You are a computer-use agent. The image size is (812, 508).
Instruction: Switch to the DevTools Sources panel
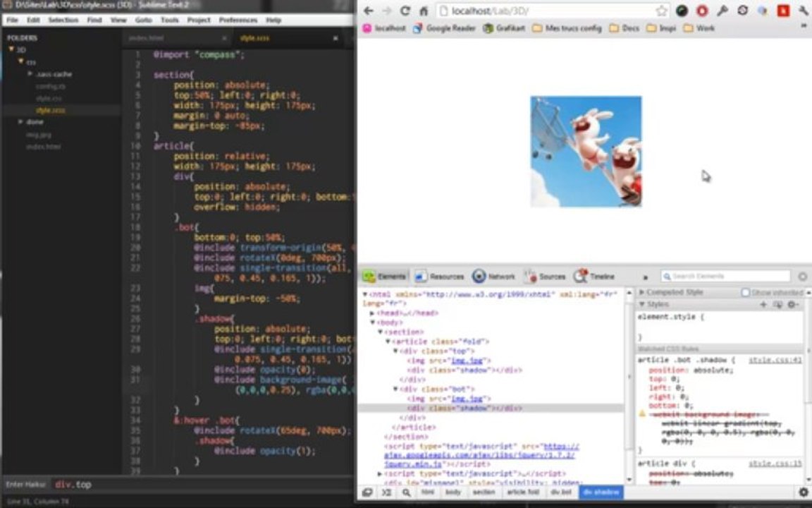click(545, 277)
